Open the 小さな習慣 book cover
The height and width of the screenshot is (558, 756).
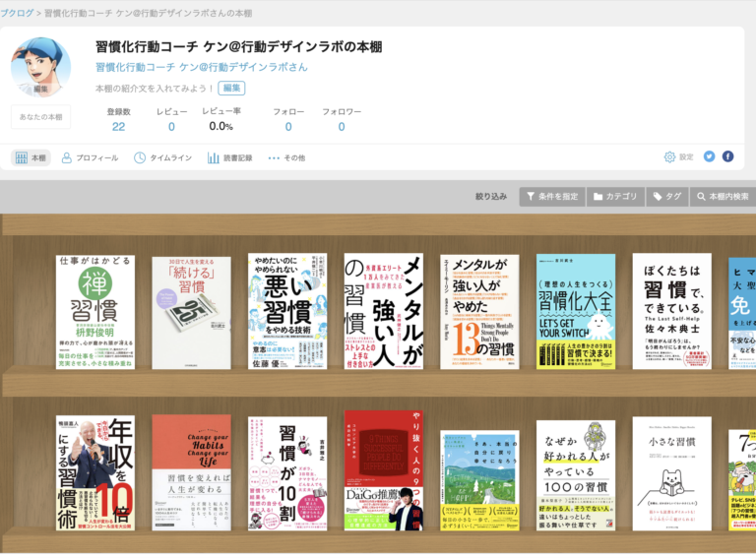pos(672,473)
